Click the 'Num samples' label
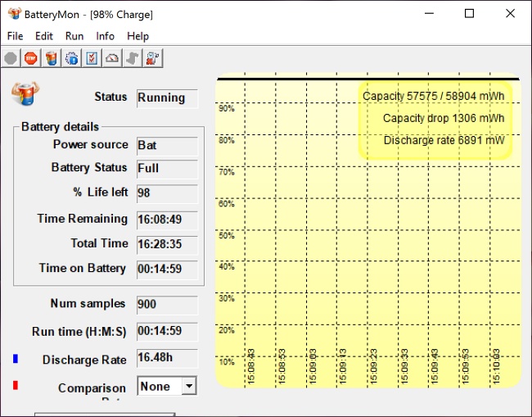This screenshot has height=417, width=532. click(88, 304)
